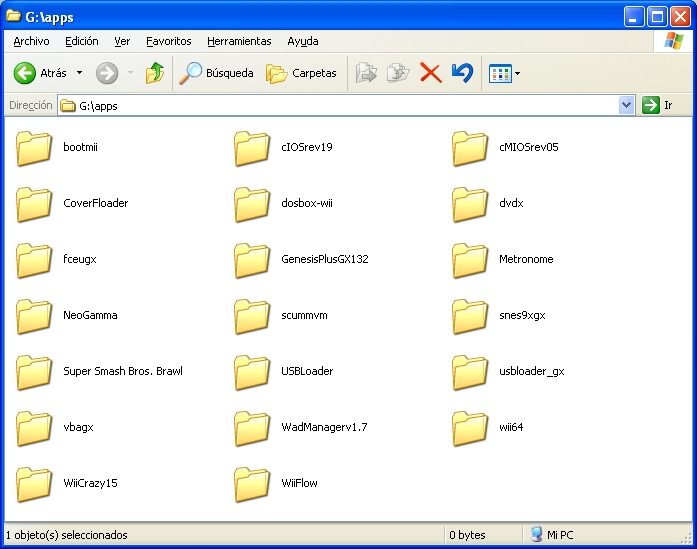Select the WiiFlow folder

pyautogui.click(x=253, y=484)
